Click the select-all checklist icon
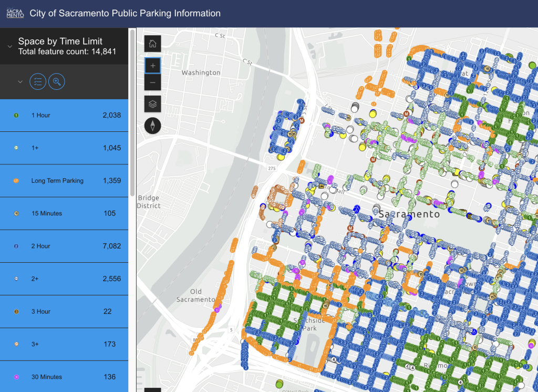The height and width of the screenshot is (392, 538). (37, 81)
